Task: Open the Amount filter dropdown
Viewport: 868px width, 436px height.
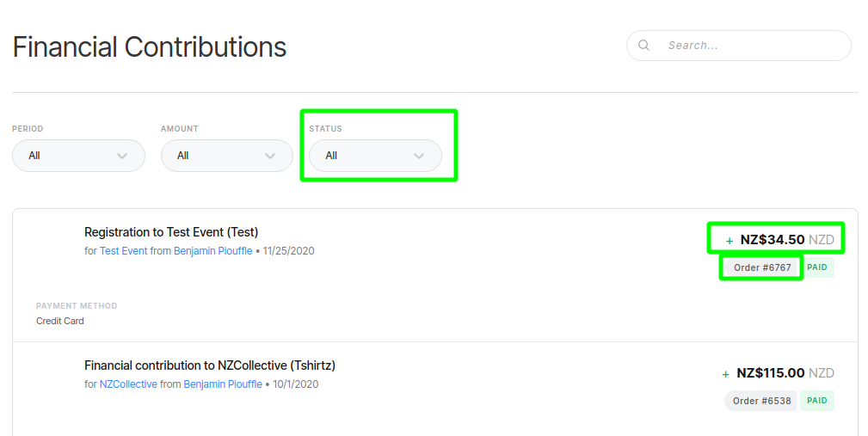Action: 227,156
